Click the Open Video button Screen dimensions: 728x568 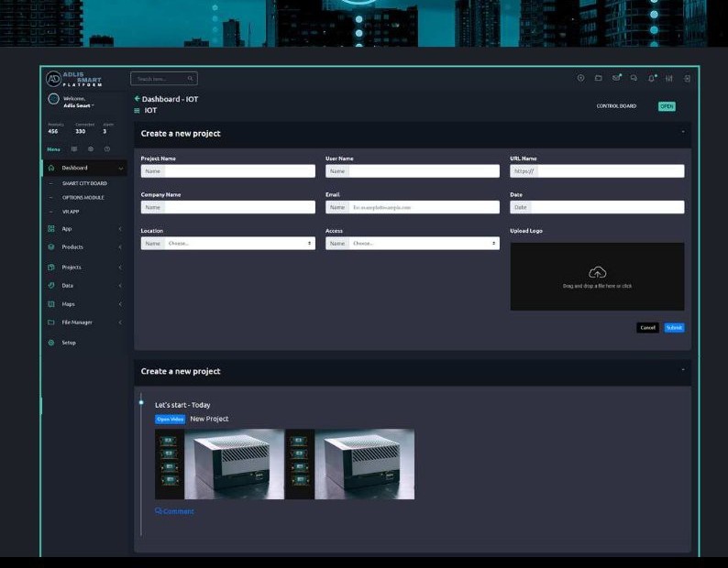tap(170, 419)
